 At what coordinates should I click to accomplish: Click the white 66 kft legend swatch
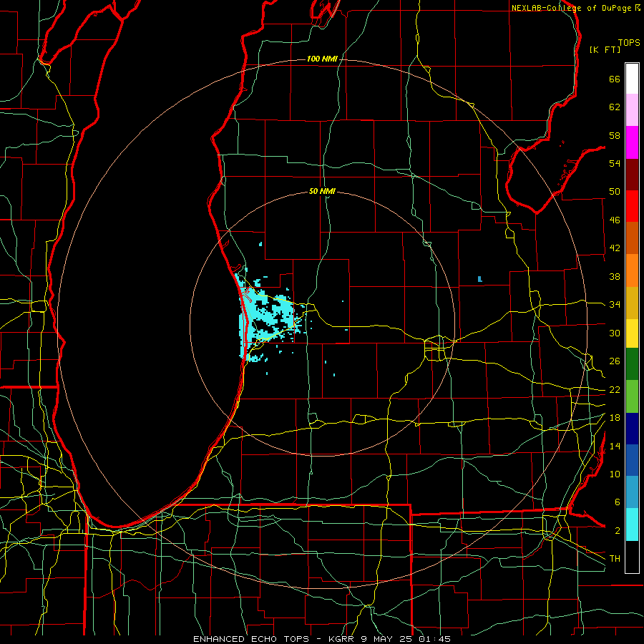[632, 79]
